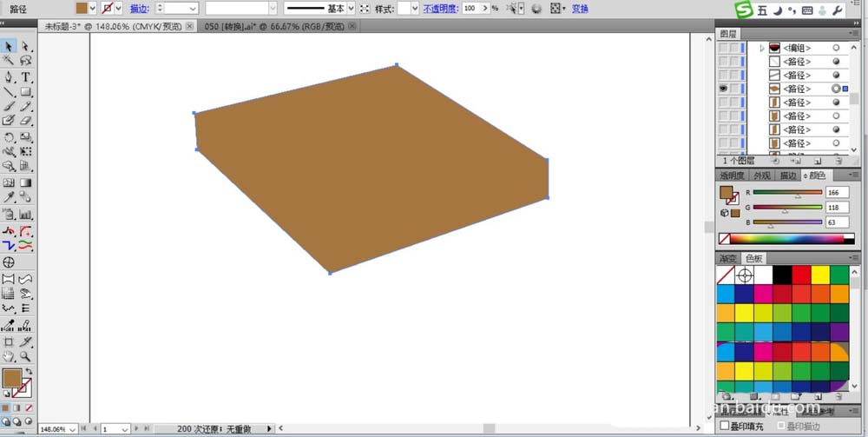
Task: Open the 透明度 panel tab
Action: coord(732,175)
